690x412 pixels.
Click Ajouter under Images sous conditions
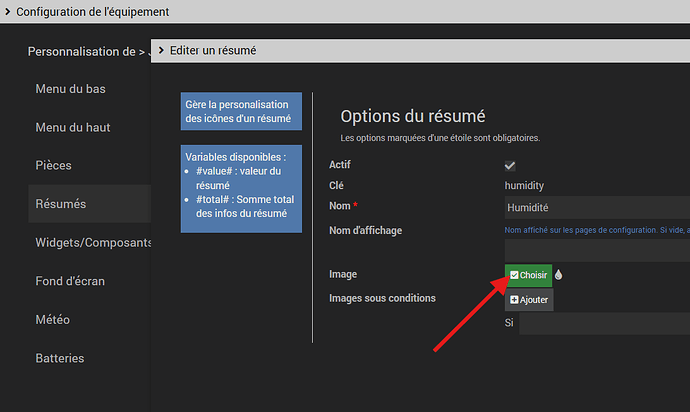pos(529,300)
